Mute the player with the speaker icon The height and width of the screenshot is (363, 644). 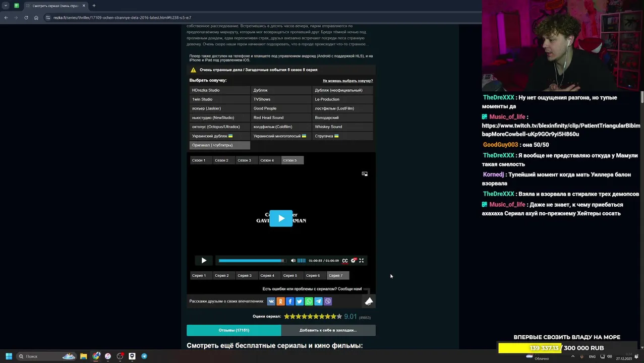coord(293,261)
